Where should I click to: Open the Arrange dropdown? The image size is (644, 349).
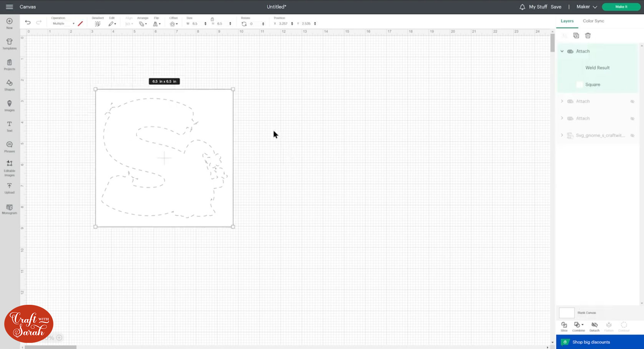tap(143, 24)
